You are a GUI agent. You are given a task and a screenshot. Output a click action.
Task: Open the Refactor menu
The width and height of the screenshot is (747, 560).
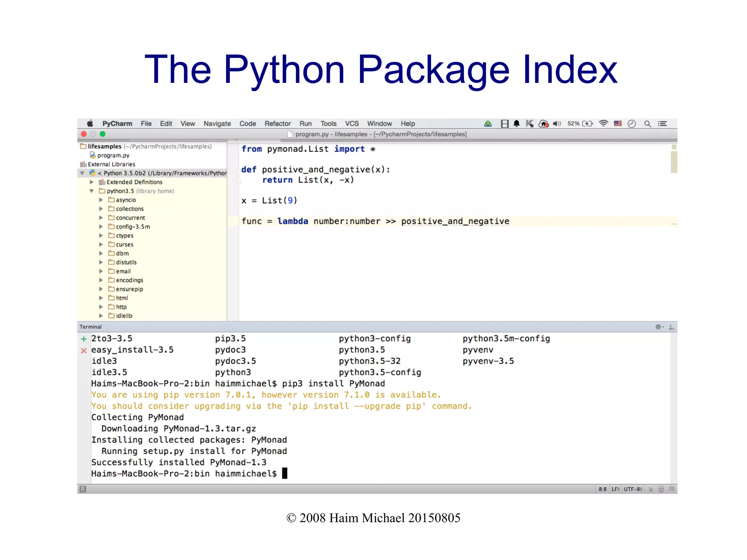[x=277, y=124]
